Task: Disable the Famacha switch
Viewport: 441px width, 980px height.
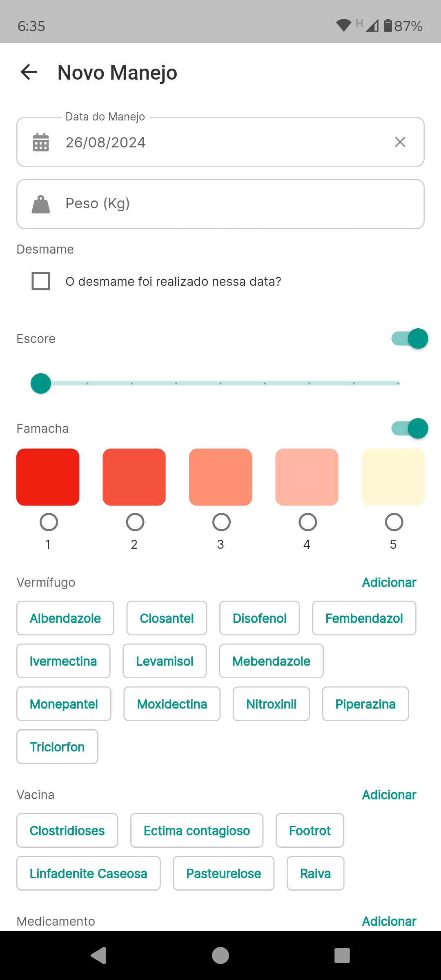Action: click(x=410, y=428)
